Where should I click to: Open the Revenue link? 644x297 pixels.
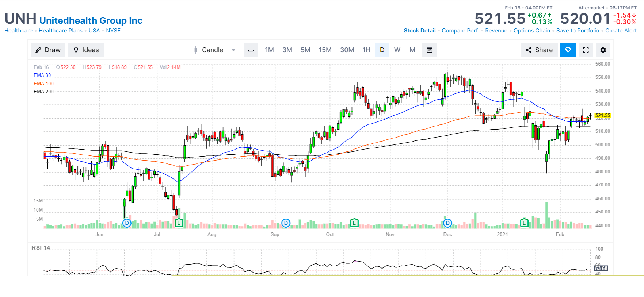click(496, 31)
